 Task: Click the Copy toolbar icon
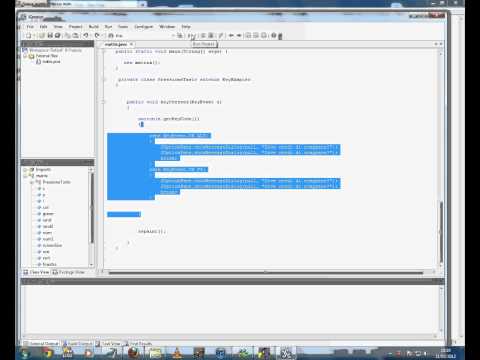(x=68, y=35)
